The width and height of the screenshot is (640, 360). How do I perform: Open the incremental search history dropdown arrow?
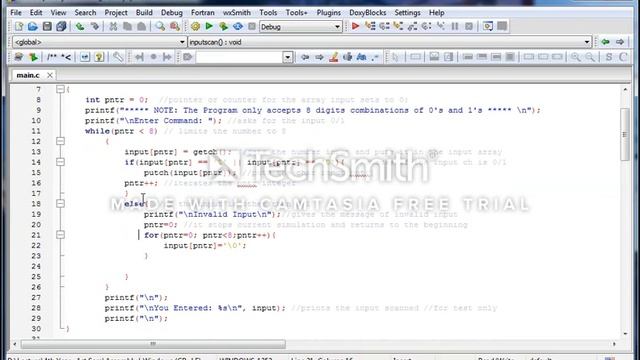[x=288, y=57]
